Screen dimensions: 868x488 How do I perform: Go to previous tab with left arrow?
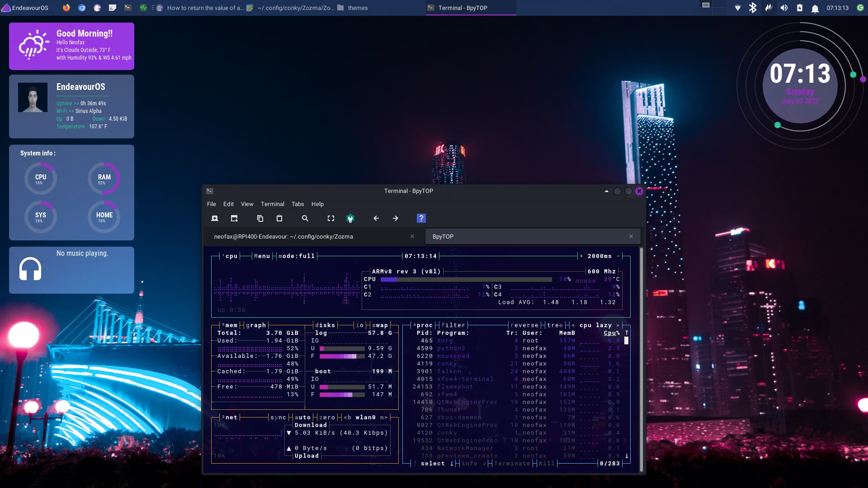pyautogui.click(x=376, y=218)
